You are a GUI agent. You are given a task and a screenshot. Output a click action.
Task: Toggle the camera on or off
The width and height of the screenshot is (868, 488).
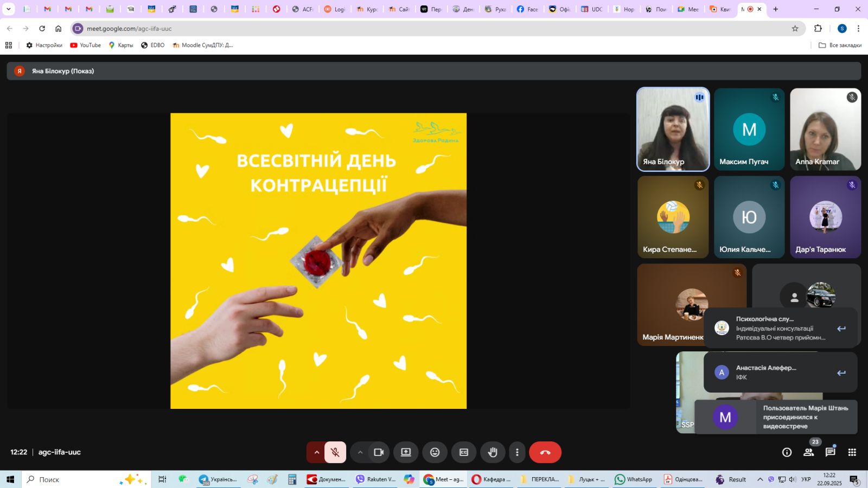379,452
